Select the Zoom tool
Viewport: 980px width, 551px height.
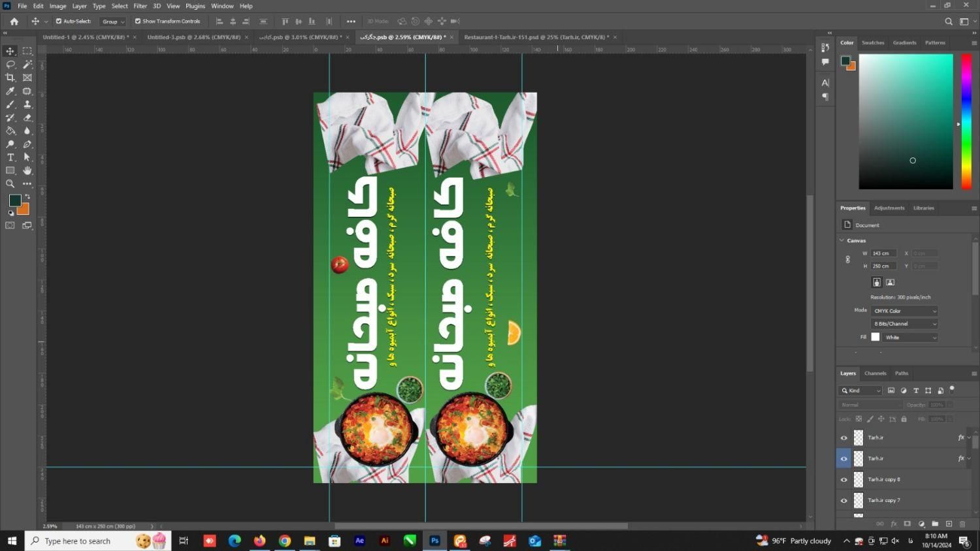(x=10, y=184)
